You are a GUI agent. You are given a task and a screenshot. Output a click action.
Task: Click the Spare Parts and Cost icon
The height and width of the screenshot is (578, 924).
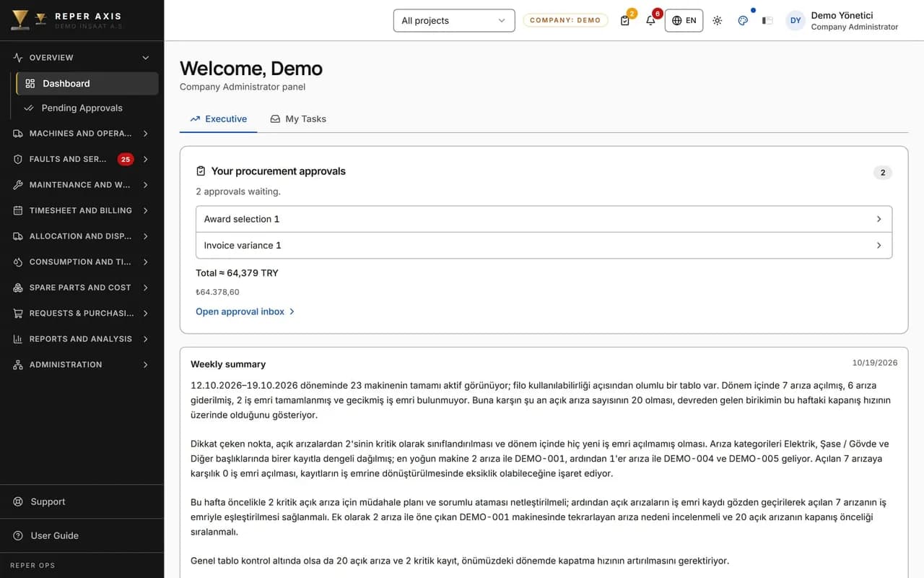coord(18,288)
